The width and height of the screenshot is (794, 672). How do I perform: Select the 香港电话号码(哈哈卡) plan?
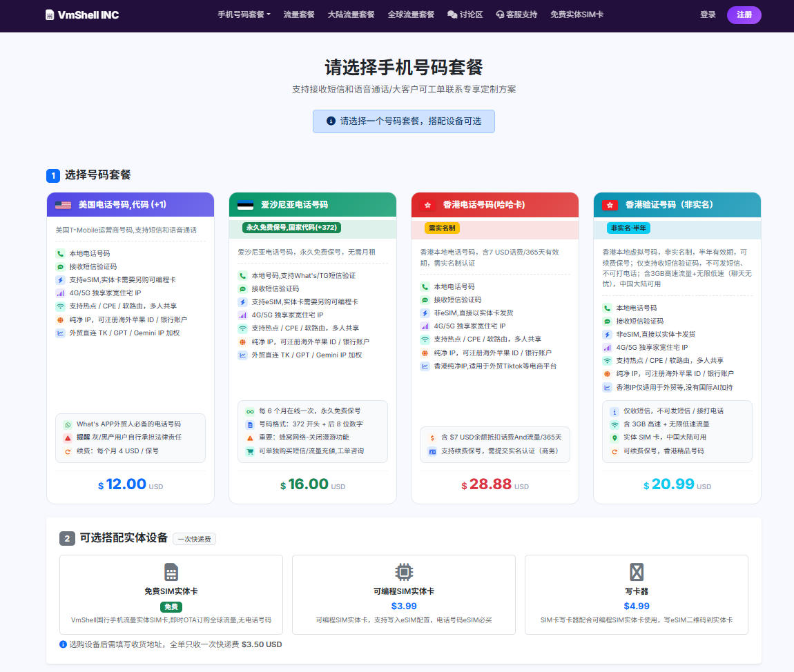click(x=494, y=205)
